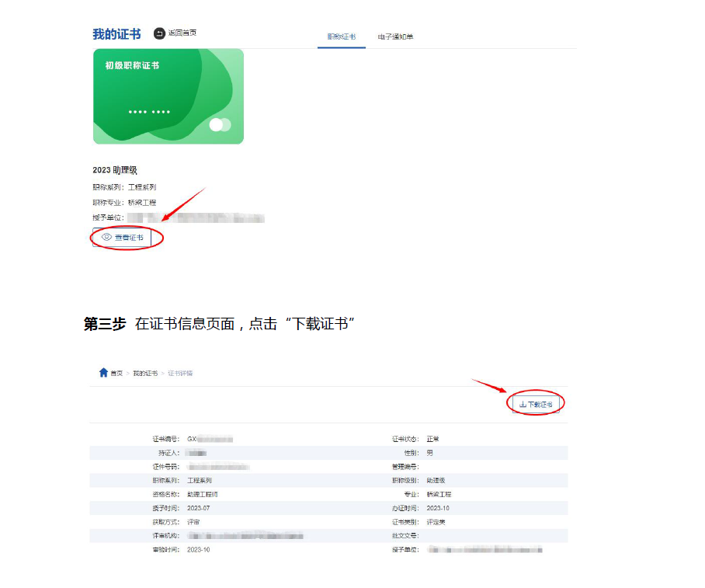Image resolution: width=705 pixels, height=588 pixels.
Task: Select the green 初级职称证书 card
Action: (x=168, y=96)
